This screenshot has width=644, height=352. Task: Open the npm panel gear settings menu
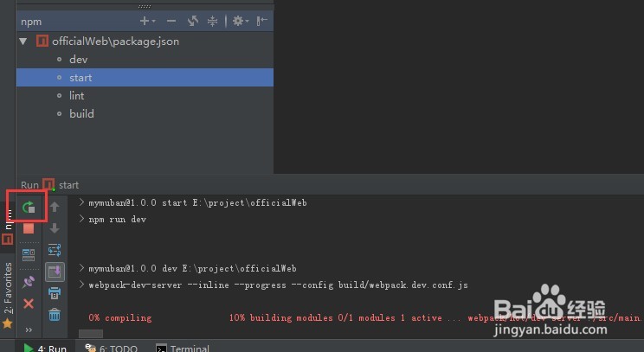click(241, 21)
